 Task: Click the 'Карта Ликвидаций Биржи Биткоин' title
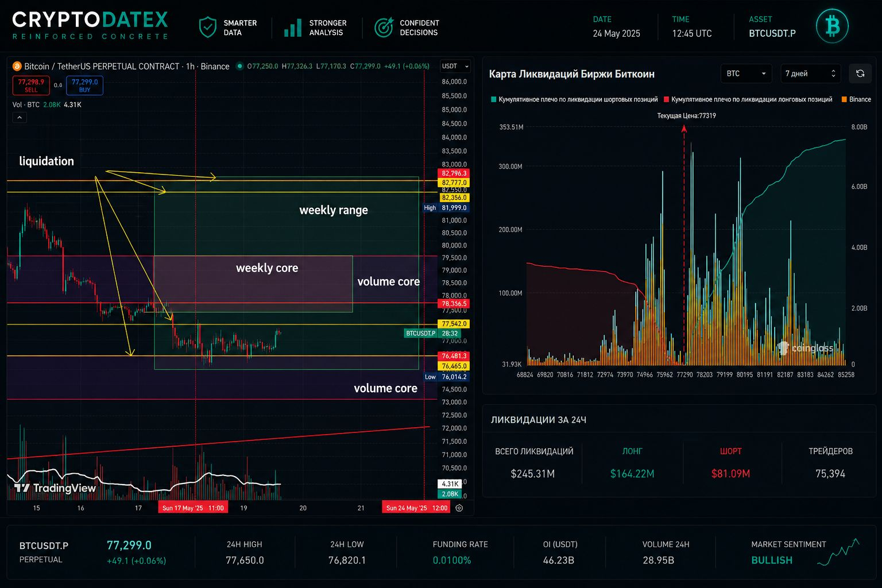571,74
